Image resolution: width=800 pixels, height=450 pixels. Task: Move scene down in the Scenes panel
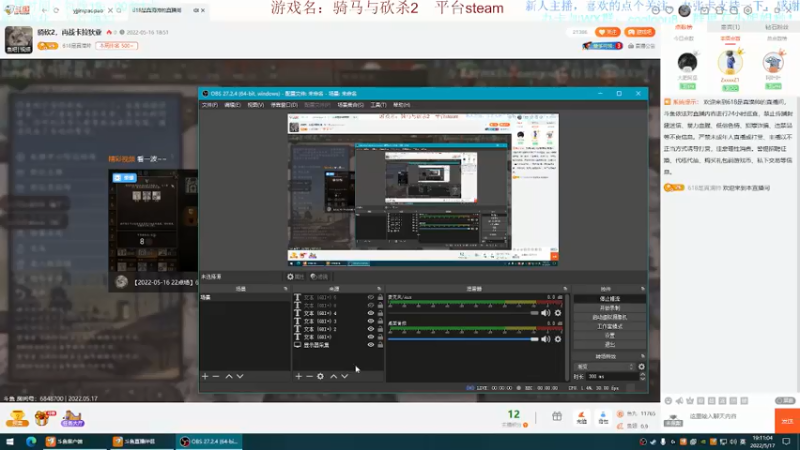coord(240,377)
